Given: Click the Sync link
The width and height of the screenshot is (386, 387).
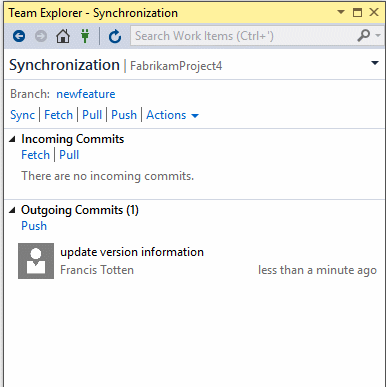Looking at the screenshot, I should pyautogui.click(x=22, y=115).
